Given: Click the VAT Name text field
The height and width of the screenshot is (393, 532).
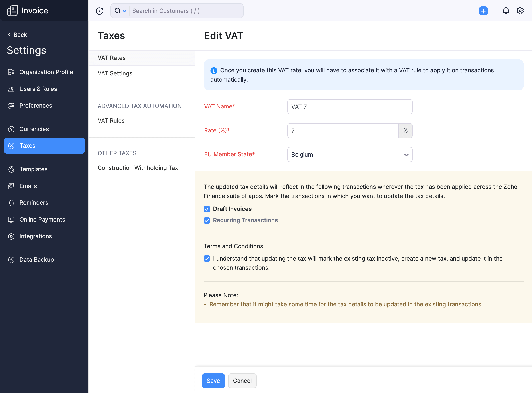Looking at the screenshot, I should pyautogui.click(x=349, y=107).
